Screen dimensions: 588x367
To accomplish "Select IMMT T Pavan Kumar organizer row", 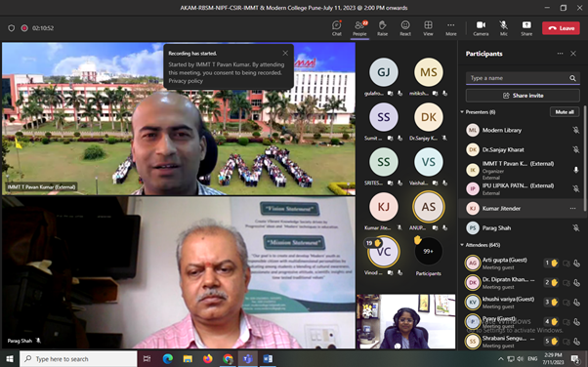I will (x=522, y=170).
